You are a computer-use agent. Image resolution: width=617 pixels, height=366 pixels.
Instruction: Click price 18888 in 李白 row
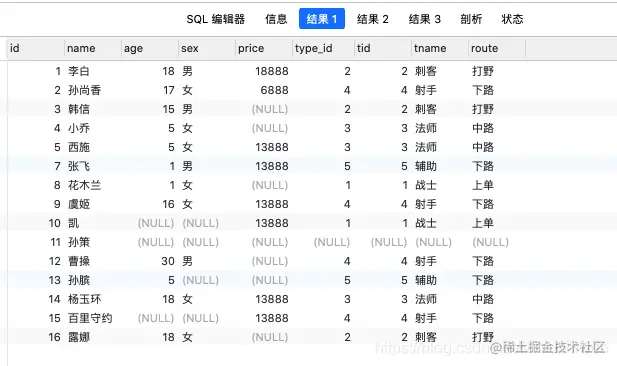272,71
